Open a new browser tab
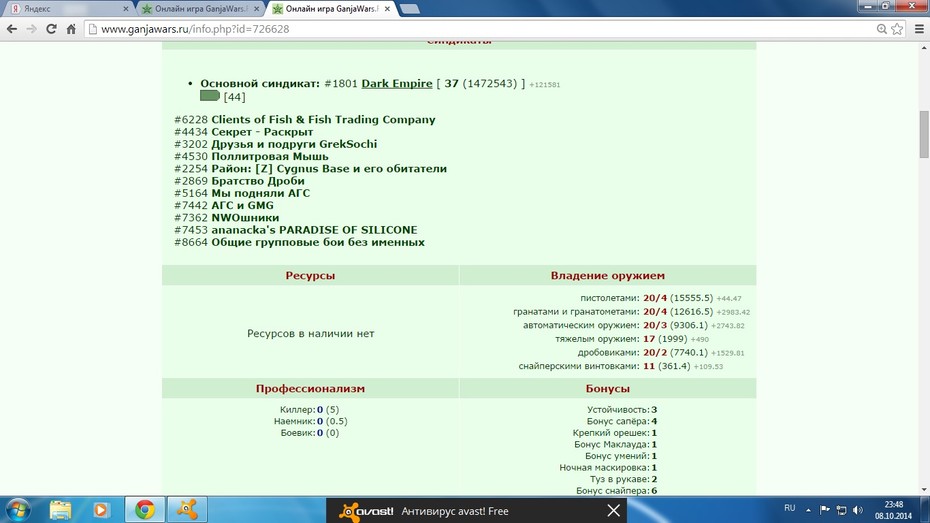930x523 pixels. click(409, 9)
